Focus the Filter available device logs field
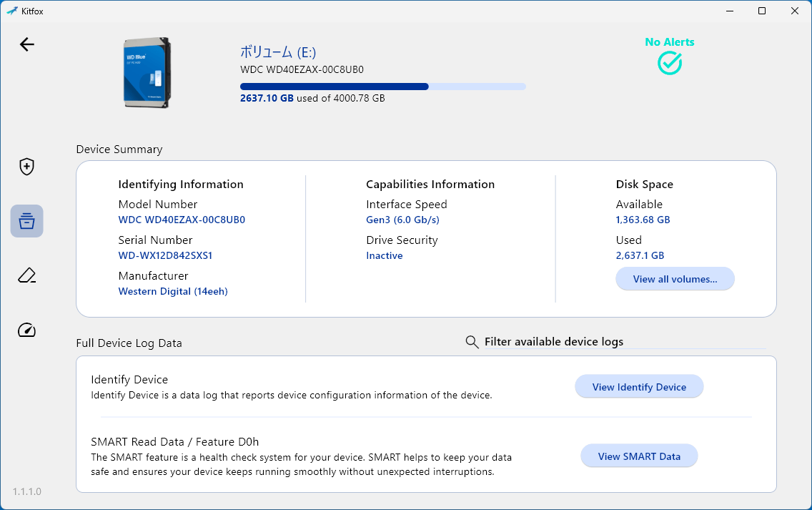The width and height of the screenshot is (812, 510). coord(625,342)
